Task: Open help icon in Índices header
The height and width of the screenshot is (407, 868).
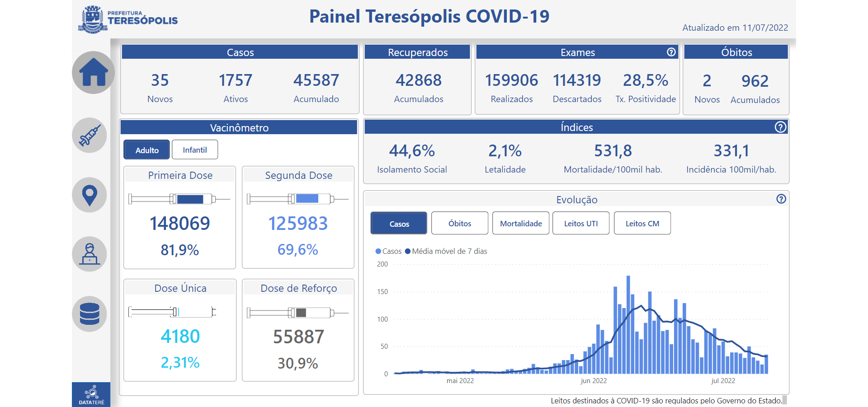Action: pos(780,127)
